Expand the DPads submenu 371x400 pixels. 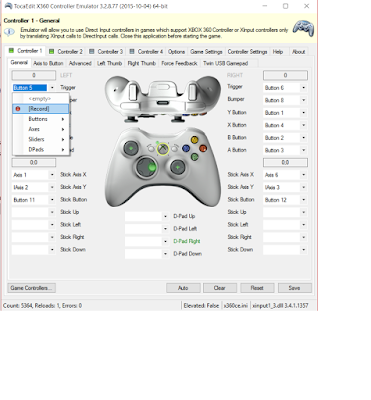[41, 150]
